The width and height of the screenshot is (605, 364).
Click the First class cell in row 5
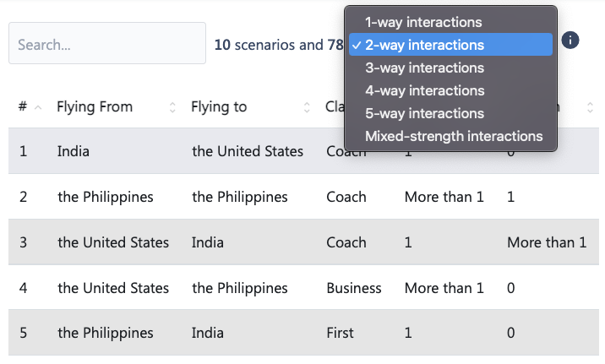340,333
